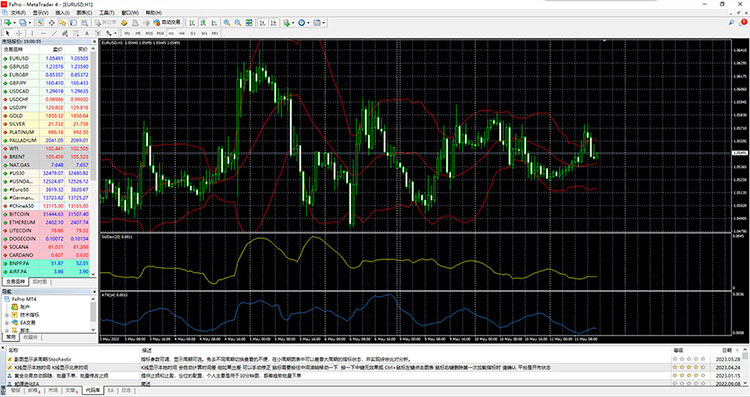The width and height of the screenshot is (750, 397).
Task: Click the Zoom In magnifier icon
Action: [x=227, y=22]
